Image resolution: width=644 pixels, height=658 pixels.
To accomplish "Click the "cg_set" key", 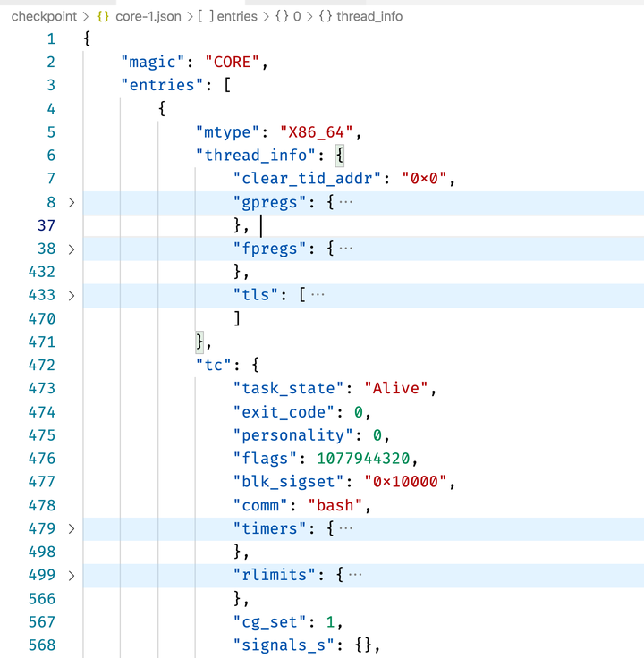I will [x=270, y=622].
